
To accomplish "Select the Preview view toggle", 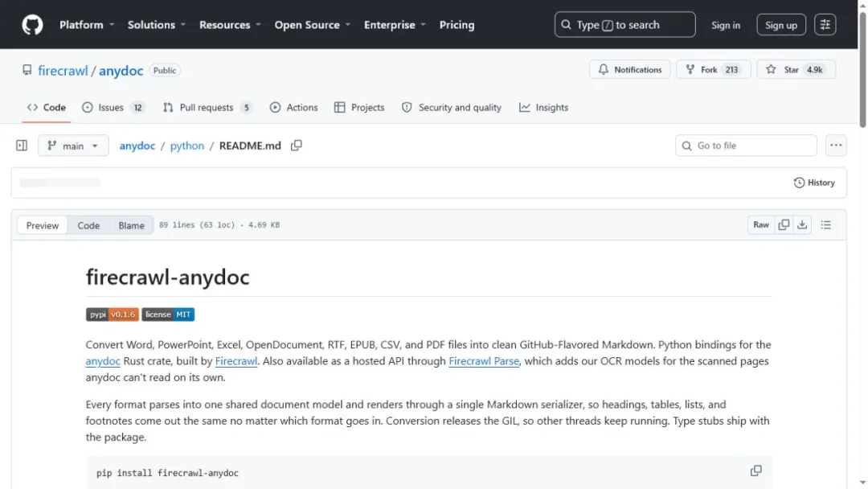I will click(x=43, y=225).
